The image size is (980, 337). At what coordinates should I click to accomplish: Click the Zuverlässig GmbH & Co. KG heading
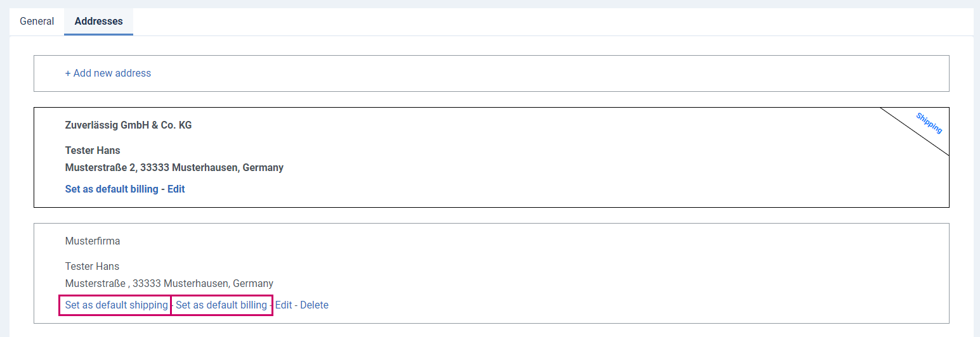pyautogui.click(x=128, y=125)
